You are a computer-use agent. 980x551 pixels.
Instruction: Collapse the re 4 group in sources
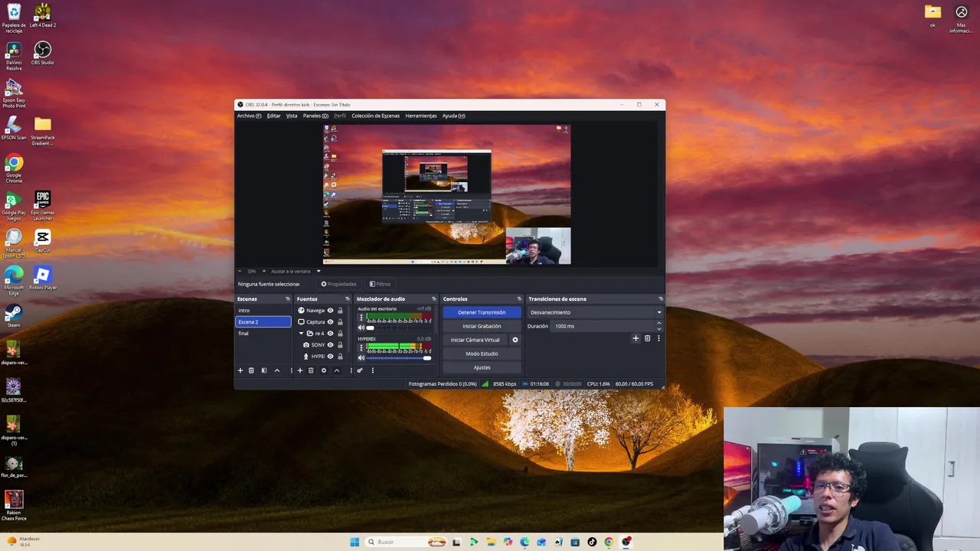point(301,334)
